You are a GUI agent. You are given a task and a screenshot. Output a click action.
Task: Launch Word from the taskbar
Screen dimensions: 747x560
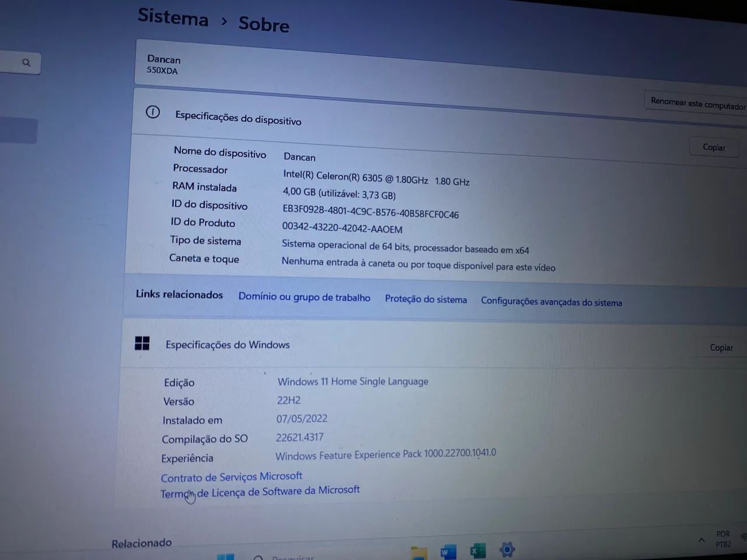tap(448, 552)
